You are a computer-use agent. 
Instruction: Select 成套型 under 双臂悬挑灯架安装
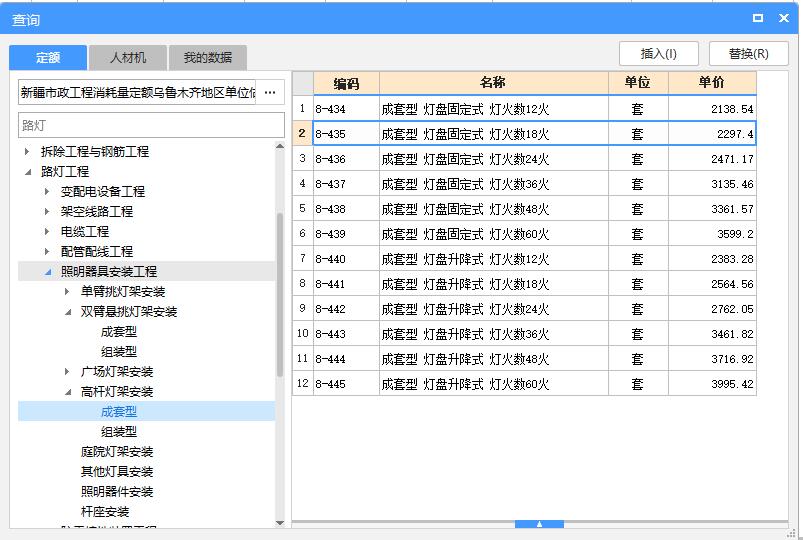119,331
